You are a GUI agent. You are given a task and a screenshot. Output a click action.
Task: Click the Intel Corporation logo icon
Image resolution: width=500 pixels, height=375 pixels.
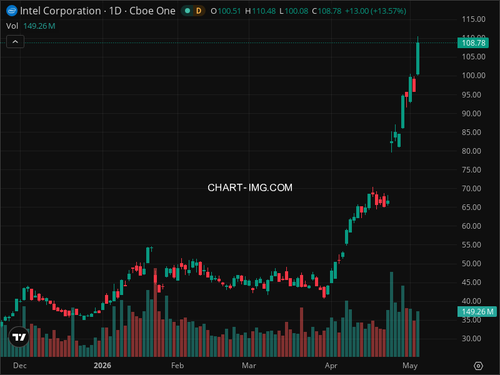(x=12, y=11)
